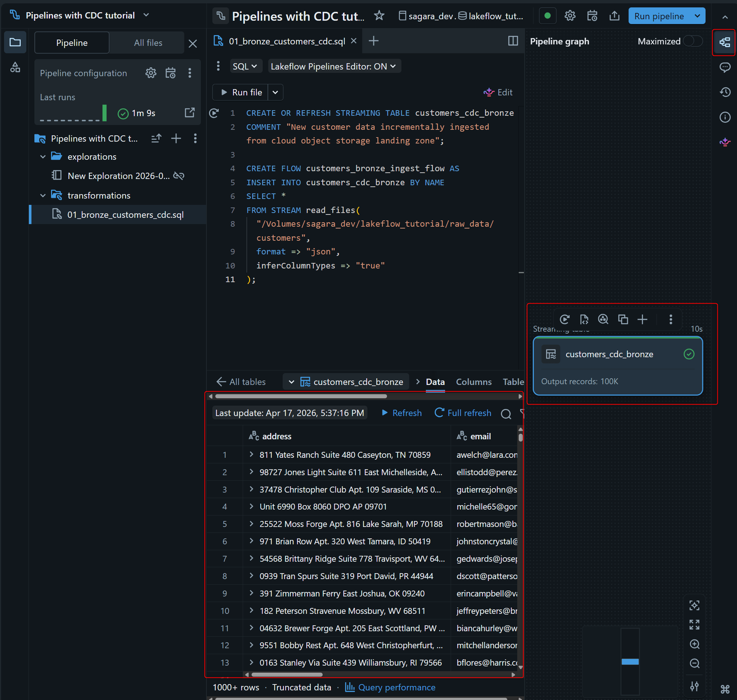Open the SQL language dropdown
This screenshot has height=700, width=737.
point(245,67)
